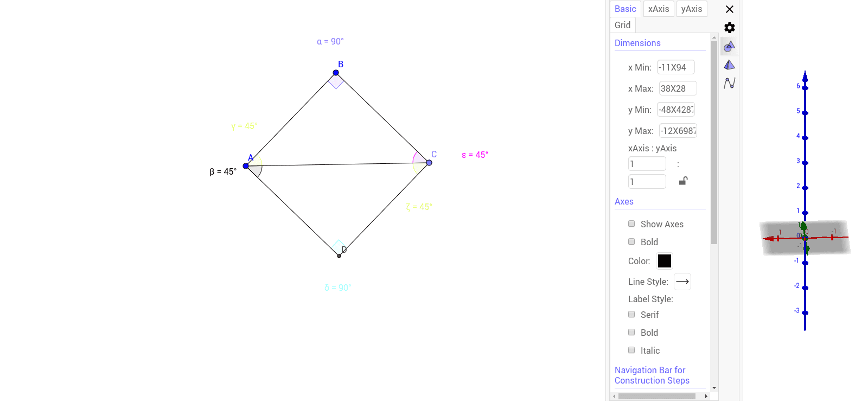
Task: Click the horizontal scrollbar right arrow
Action: pos(706,397)
